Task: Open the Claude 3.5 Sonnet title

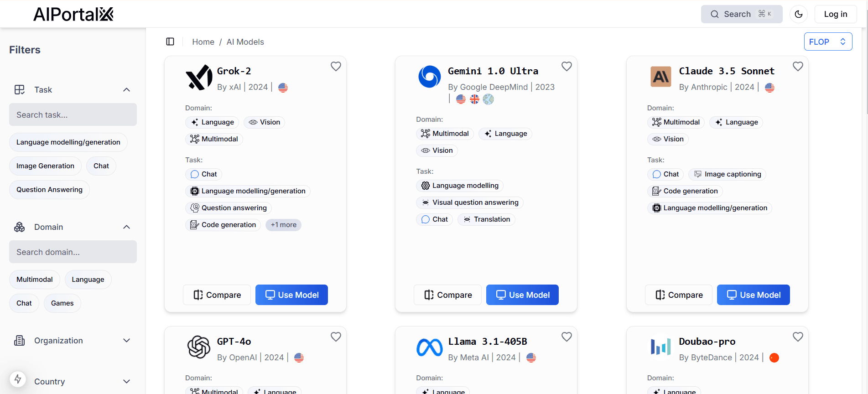Action: 727,71
